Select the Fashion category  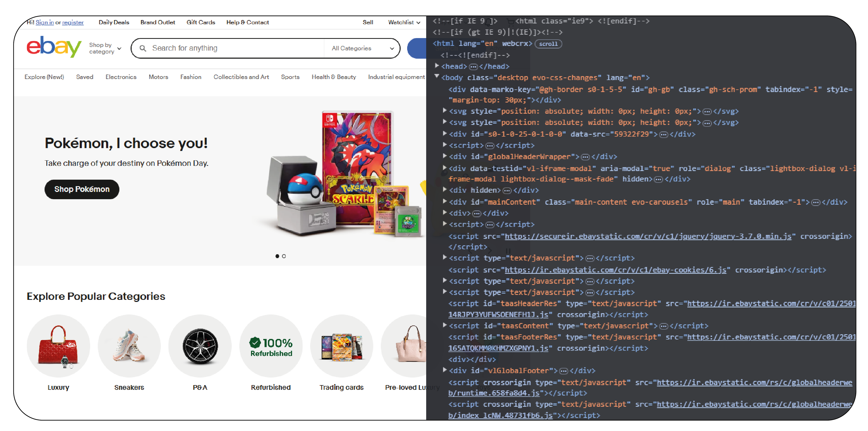[191, 77]
